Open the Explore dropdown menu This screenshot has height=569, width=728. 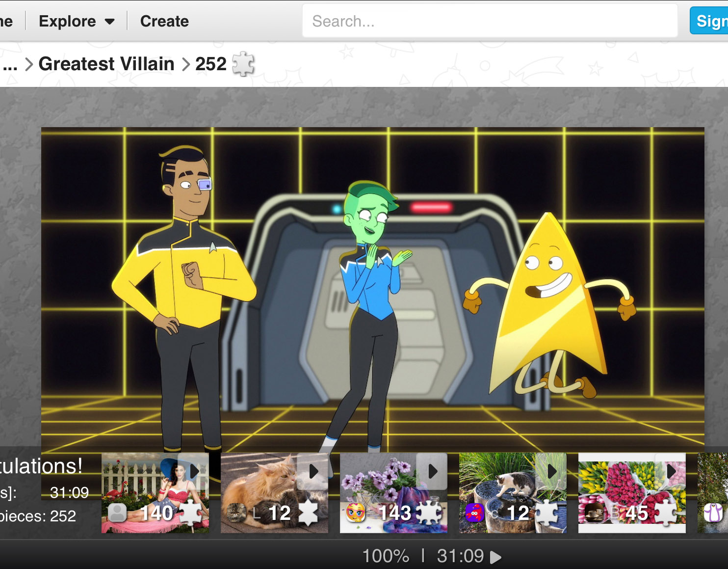77,21
